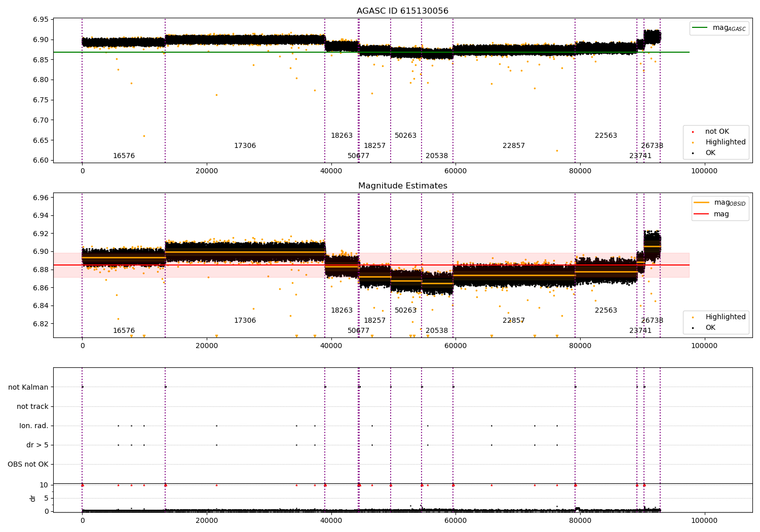Click the 'OBS not OK' axis label
The width and height of the screenshot is (760, 532).
tap(28, 464)
